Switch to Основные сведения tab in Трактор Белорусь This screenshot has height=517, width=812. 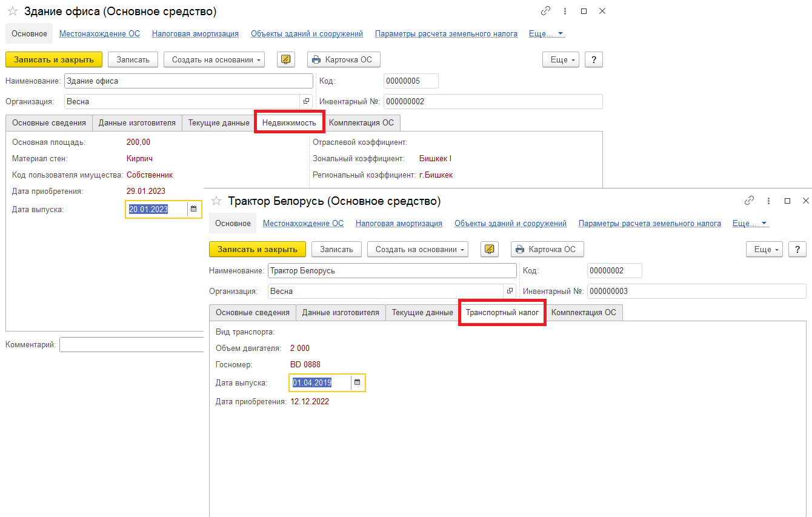253,312
